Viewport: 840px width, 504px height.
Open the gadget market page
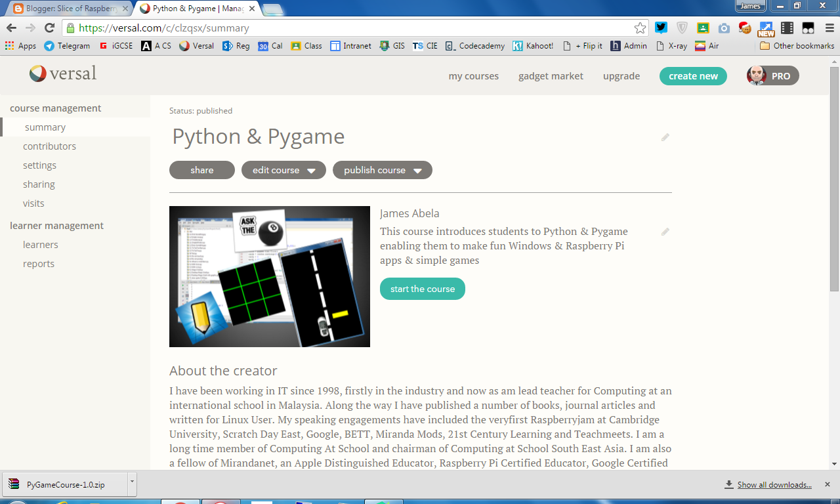tap(551, 76)
